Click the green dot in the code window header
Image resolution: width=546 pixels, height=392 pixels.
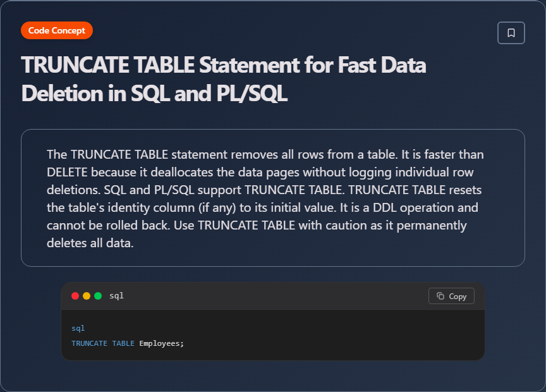98,296
